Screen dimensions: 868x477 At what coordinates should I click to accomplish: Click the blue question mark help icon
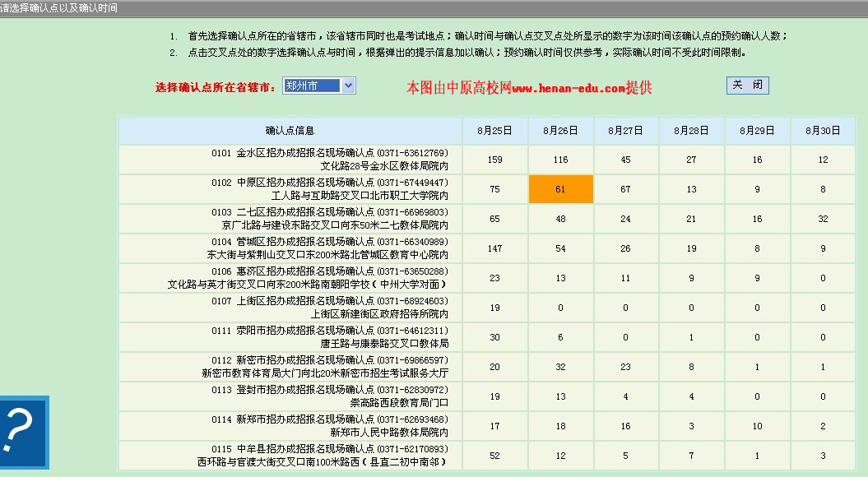click(x=24, y=432)
